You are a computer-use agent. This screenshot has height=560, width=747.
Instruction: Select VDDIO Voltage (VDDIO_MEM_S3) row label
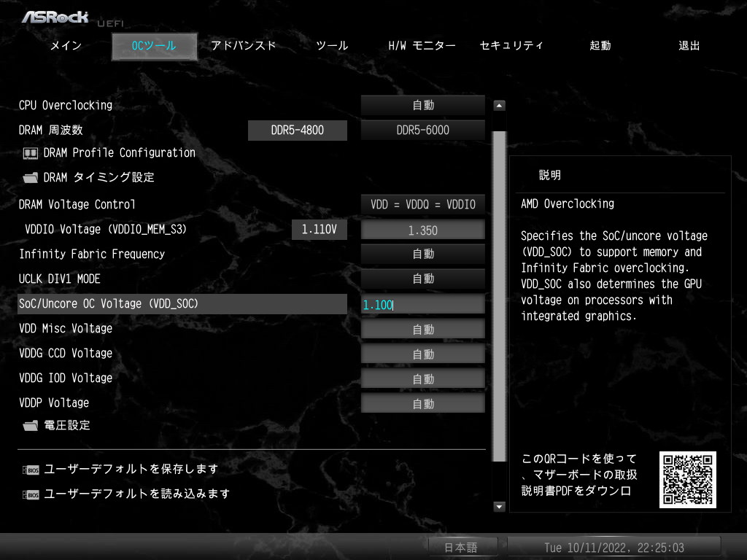click(x=106, y=230)
